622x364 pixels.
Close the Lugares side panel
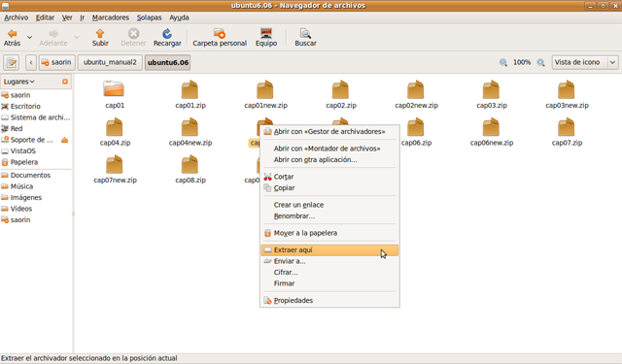(x=65, y=82)
